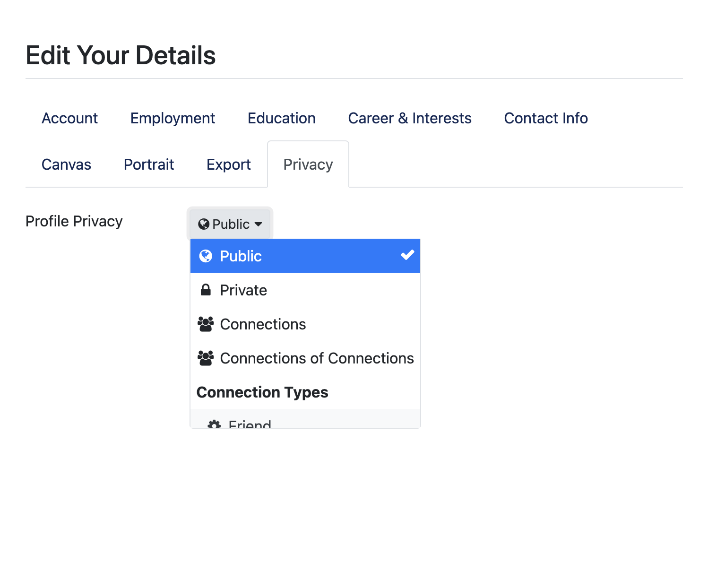Select Connections of Connections option
The width and height of the screenshot is (708, 588).
point(305,358)
